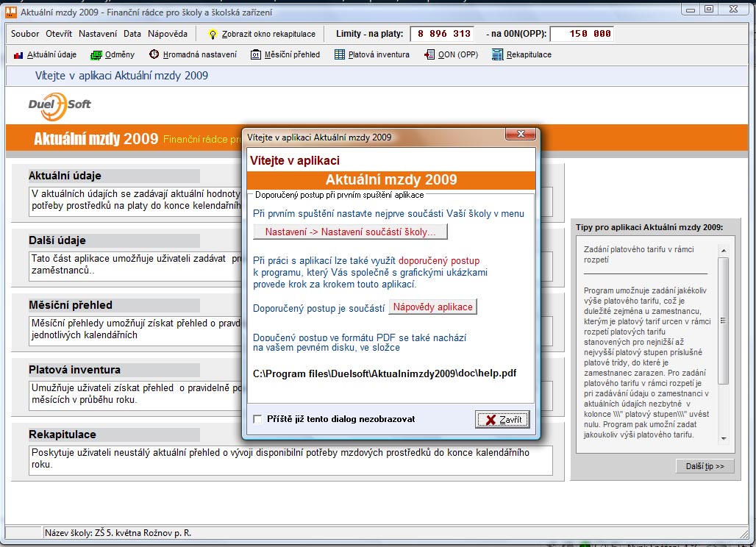The height and width of the screenshot is (547, 756).
Task: Close the welcome dialog with title-bar X
Action: 521,134
